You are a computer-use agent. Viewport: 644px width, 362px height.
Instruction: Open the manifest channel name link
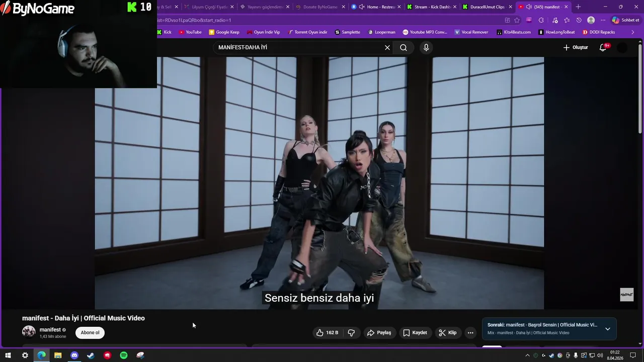tap(50, 330)
